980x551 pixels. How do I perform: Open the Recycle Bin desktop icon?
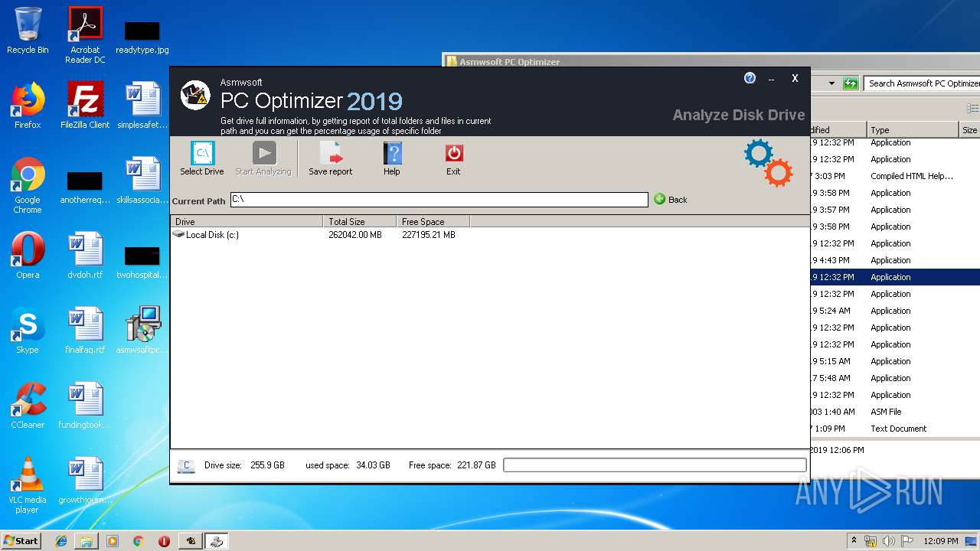pyautogui.click(x=28, y=31)
